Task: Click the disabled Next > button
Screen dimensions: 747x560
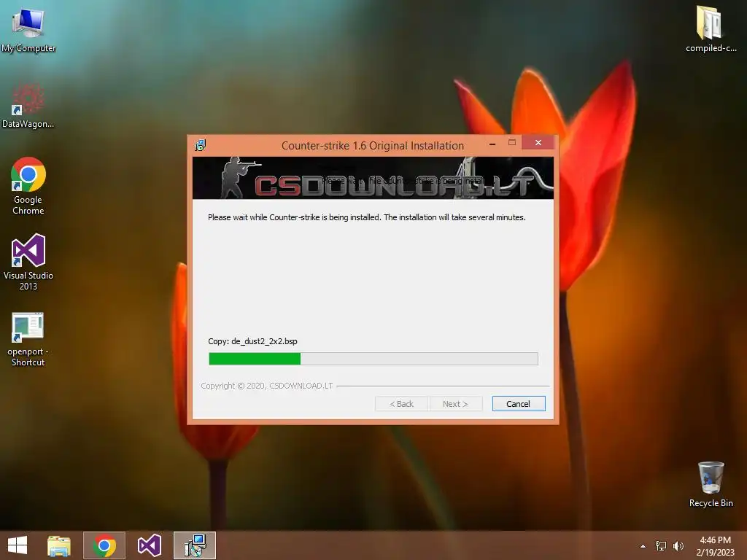Action: pyautogui.click(x=455, y=404)
